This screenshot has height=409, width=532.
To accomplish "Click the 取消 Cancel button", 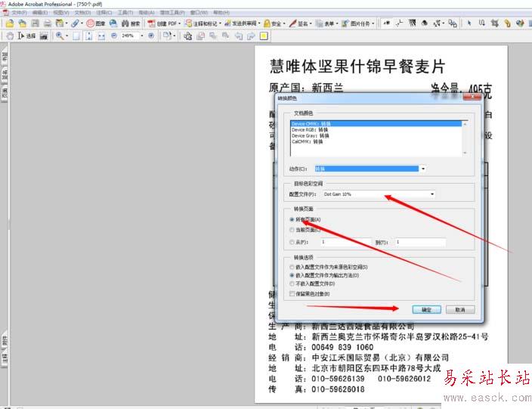I will [x=459, y=309].
